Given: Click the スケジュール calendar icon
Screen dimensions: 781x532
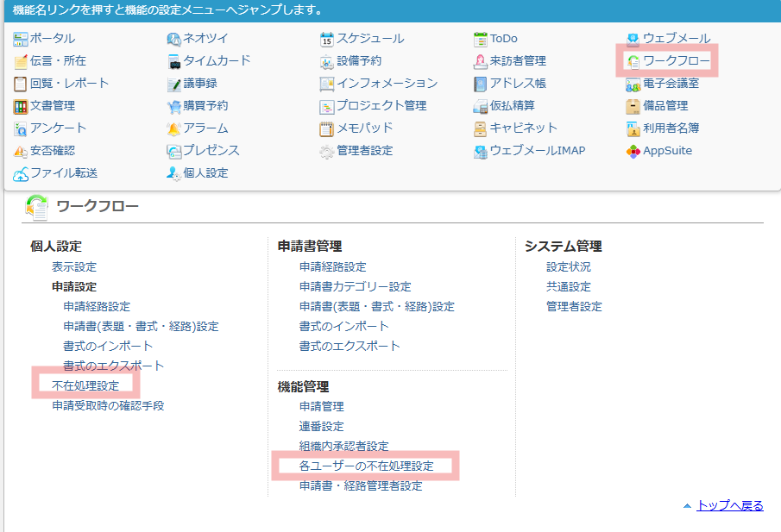Looking at the screenshot, I should (x=327, y=39).
